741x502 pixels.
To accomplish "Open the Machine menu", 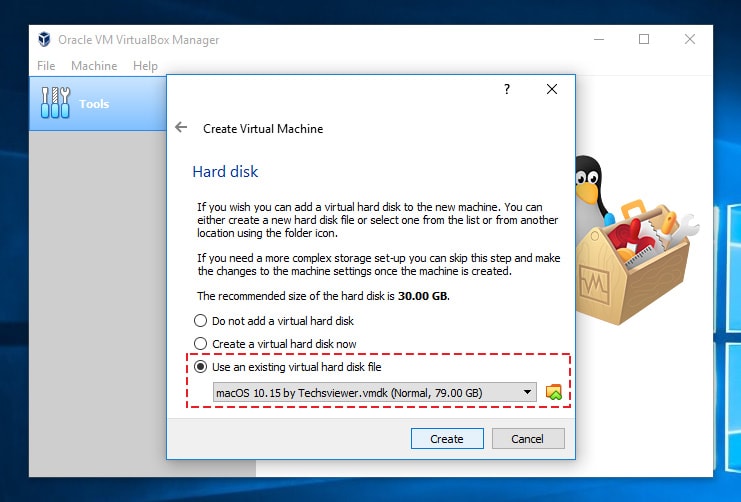I will coord(94,66).
